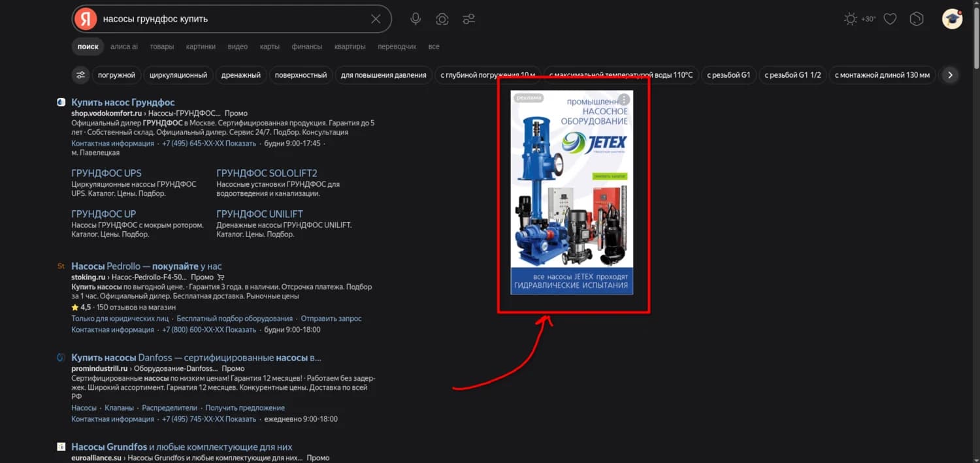The image size is (980, 463).
Task: Open image search via camera icon
Action: click(442, 19)
